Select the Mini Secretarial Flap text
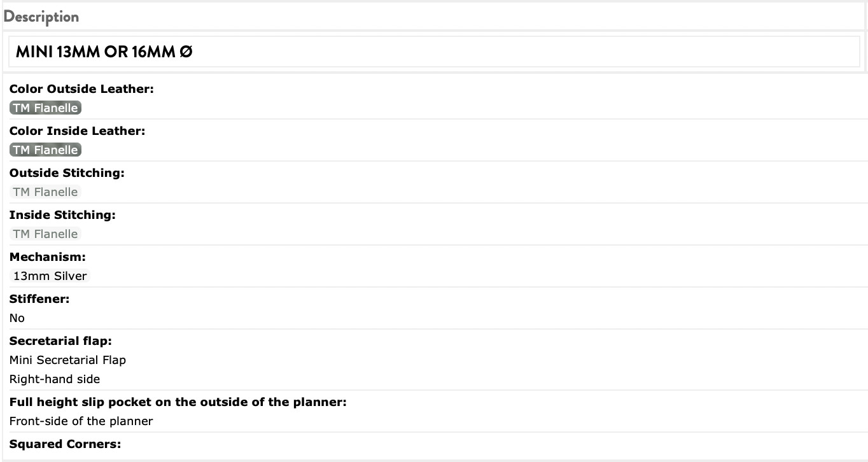 [x=67, y=360]
